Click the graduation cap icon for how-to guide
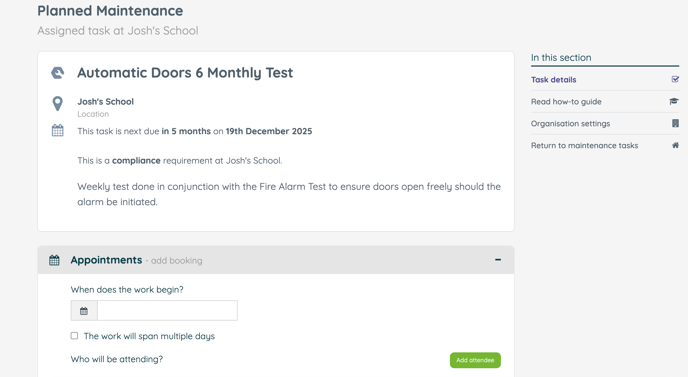This screenshot has width=688, height=377. [x=674, y=101]
